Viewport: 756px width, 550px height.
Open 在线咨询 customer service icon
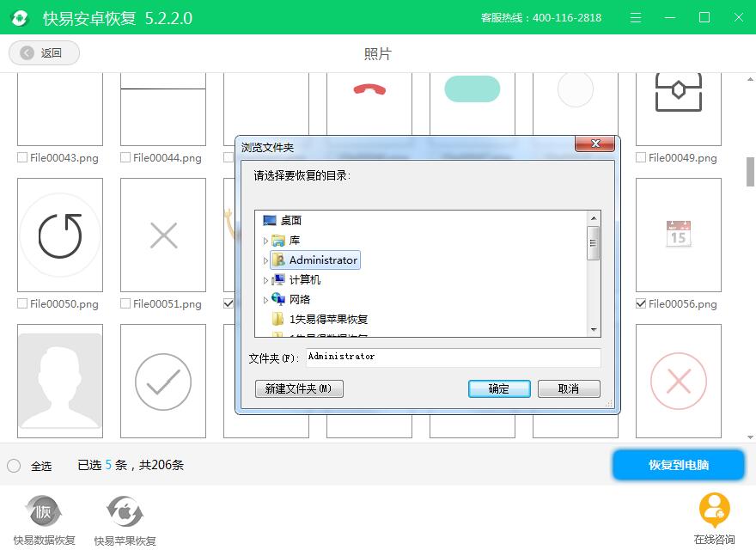pyautogui.click(x=714, y=511)
